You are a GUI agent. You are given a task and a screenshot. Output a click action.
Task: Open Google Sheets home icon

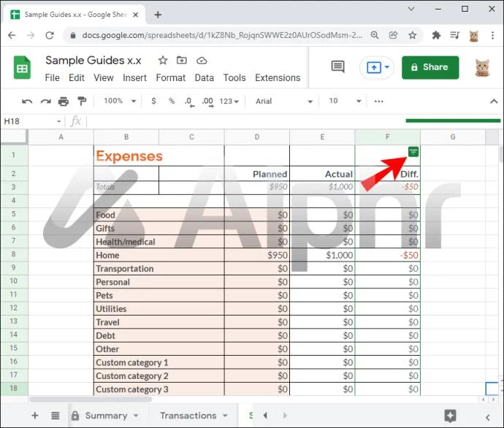point(22,68)
